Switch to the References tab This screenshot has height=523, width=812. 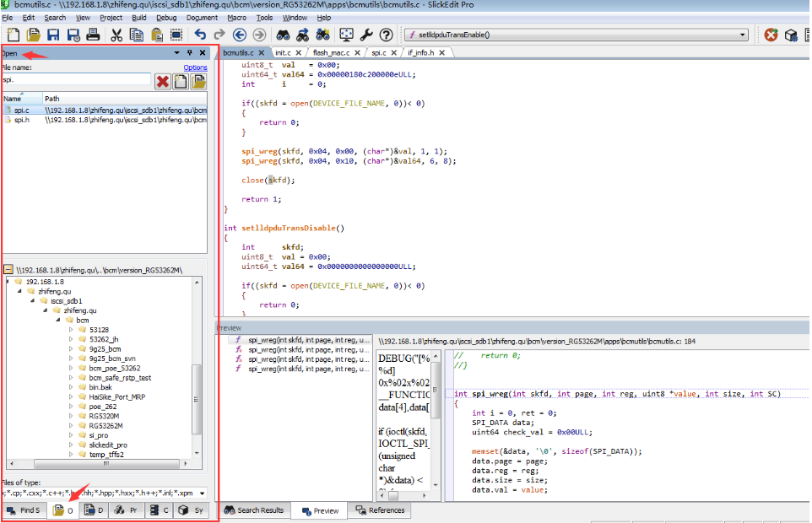click(x=379, y=510)
